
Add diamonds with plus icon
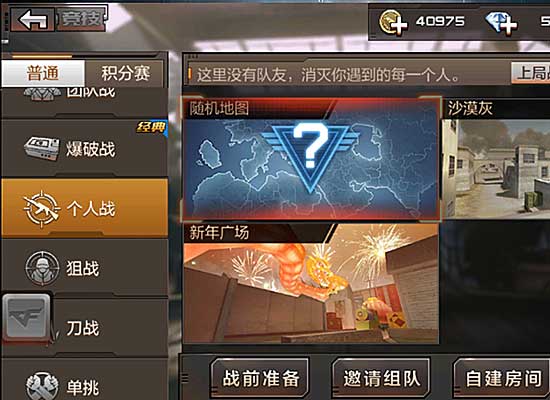pos(502,23)
